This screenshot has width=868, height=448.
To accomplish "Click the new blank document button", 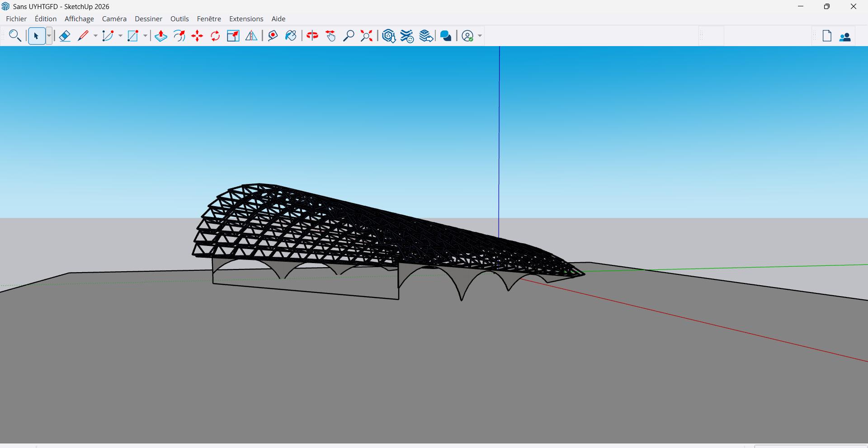I will pos(827,36).
